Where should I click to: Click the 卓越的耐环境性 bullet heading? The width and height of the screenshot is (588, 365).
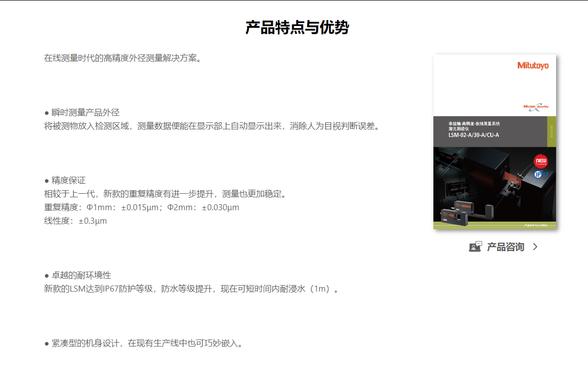[x=81, y=275]
